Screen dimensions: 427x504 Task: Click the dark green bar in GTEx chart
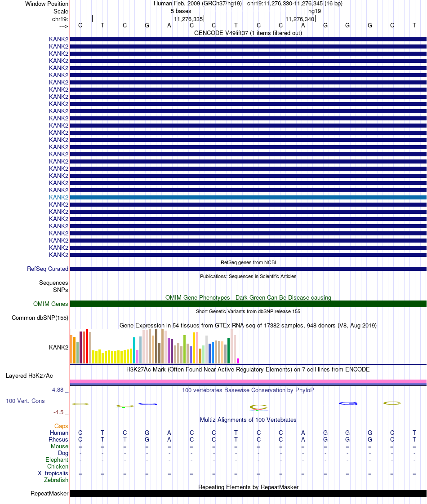pos(229,351)
